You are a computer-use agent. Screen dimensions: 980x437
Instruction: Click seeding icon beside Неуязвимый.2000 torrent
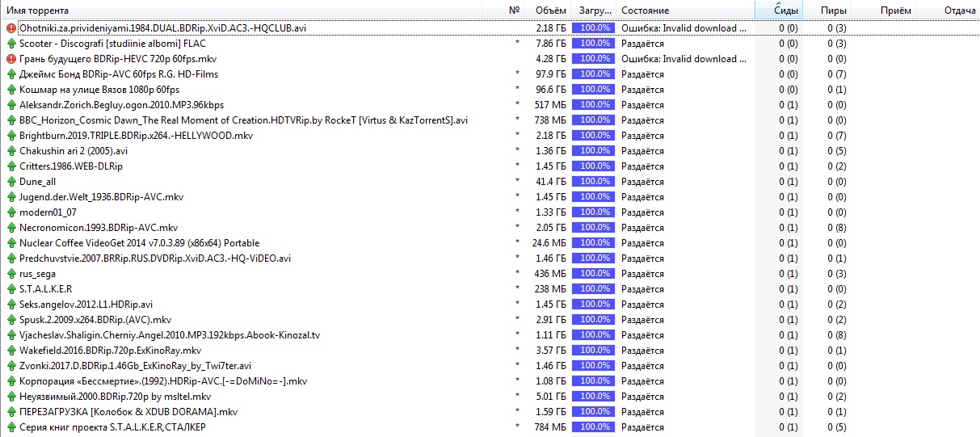(x=11, y=397)
